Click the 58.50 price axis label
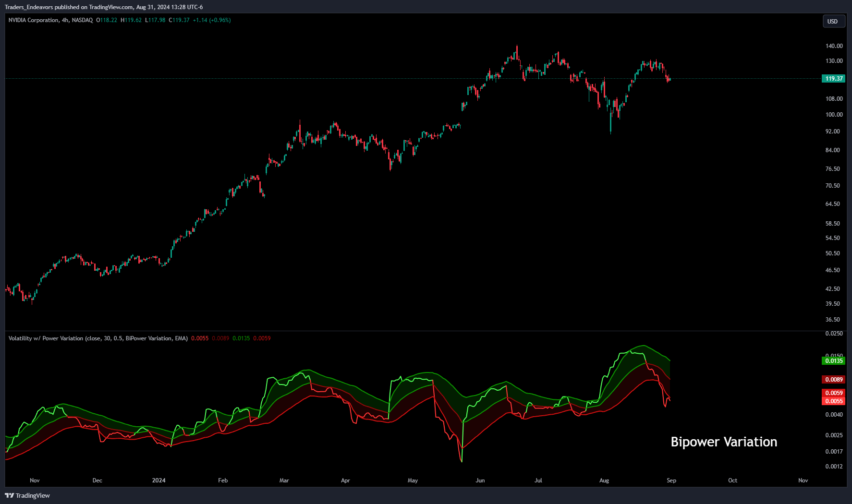 pyautogui.click(x=832, y=224)
